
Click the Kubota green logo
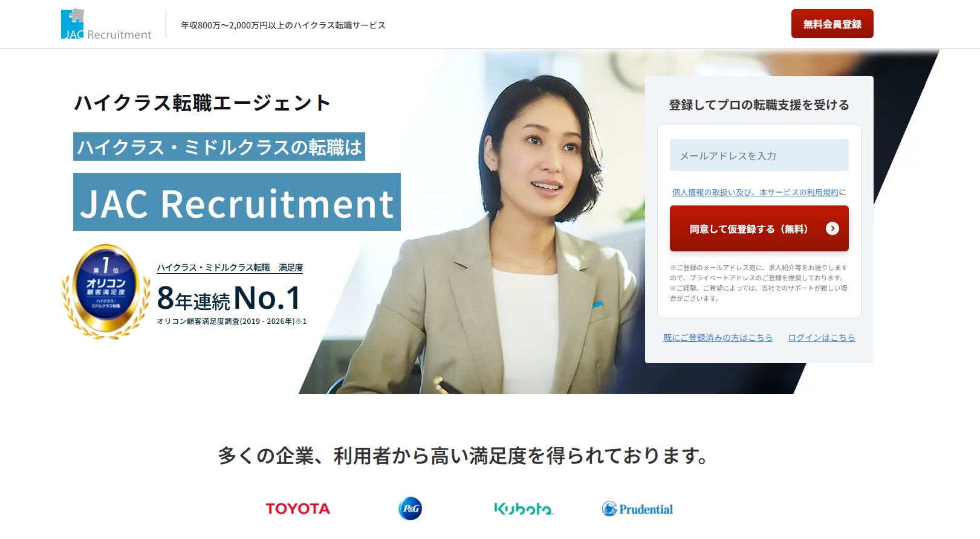click(x=524, y=509)
